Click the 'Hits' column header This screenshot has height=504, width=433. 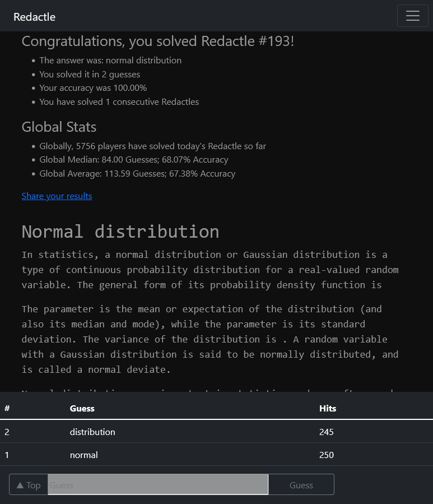[328, 408]
